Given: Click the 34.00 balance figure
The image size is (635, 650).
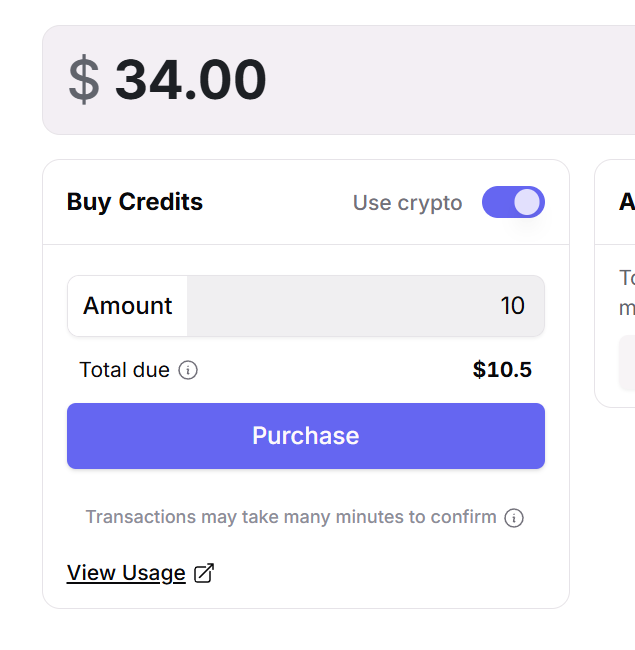Looking at the screenshot, I should [190, 80].
